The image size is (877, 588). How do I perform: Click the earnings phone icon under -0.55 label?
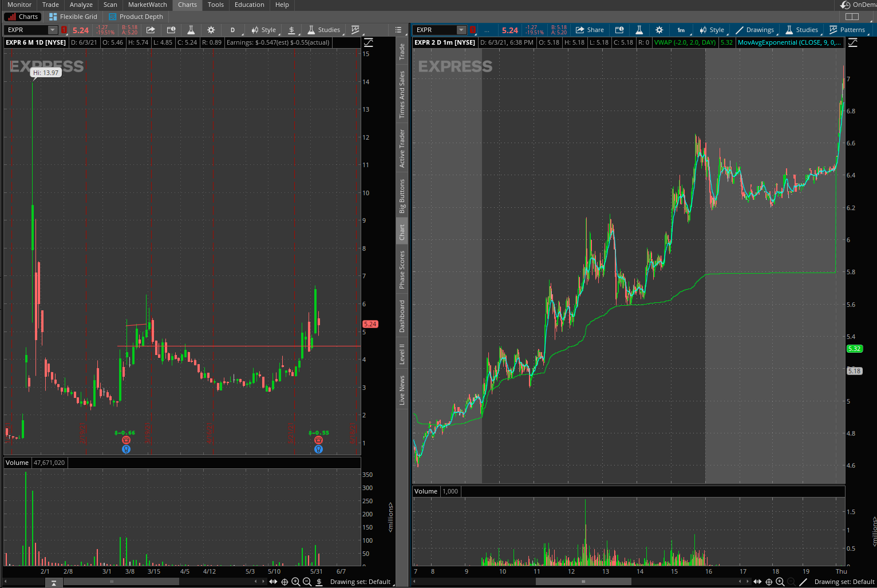(x=318, y=440)
